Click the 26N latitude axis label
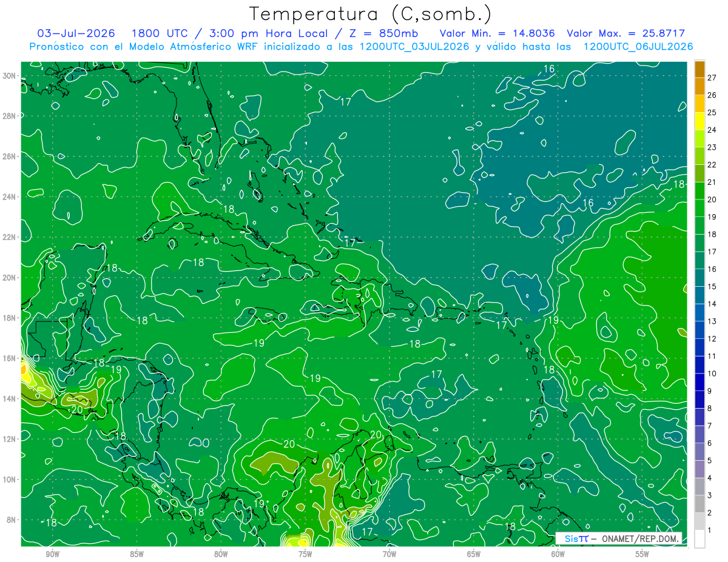 (9, 156)
